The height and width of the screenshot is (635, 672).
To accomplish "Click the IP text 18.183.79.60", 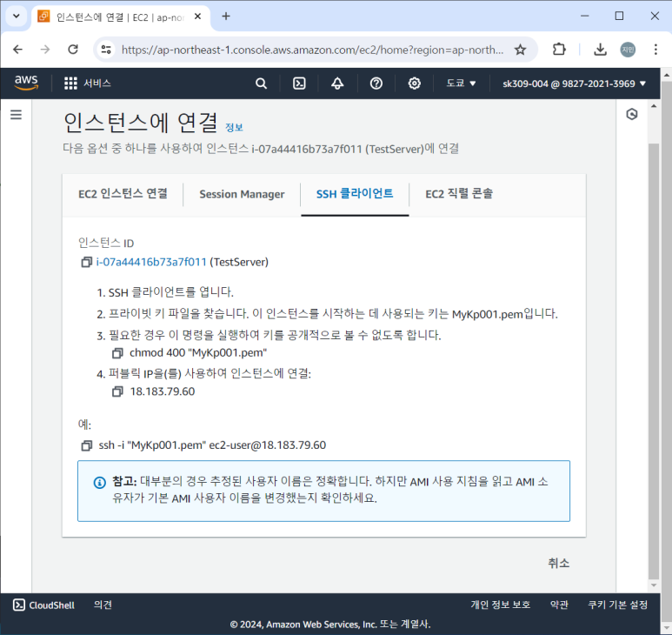I will coord(163,391).
